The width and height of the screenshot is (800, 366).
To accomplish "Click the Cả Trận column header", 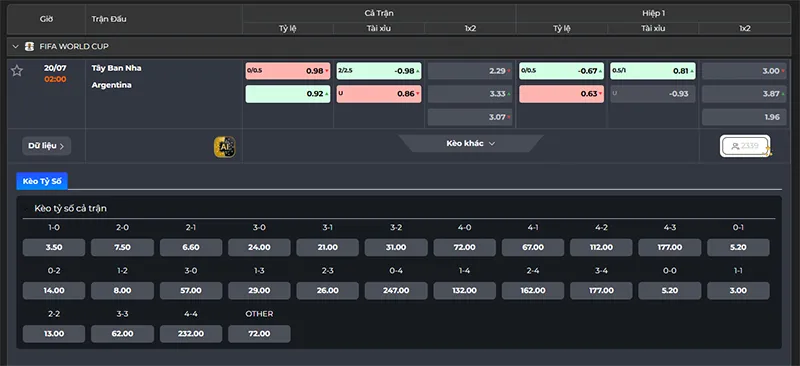I will point(379,13).
